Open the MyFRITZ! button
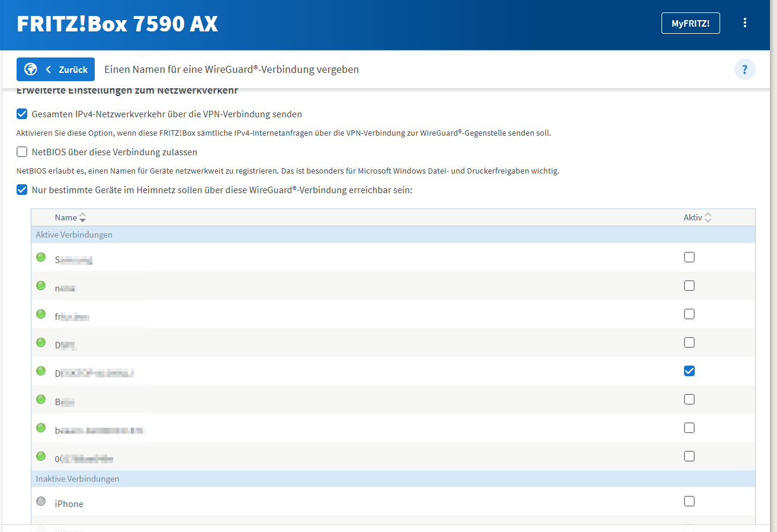The image size is (777, 532). click(x=690, y=23)
